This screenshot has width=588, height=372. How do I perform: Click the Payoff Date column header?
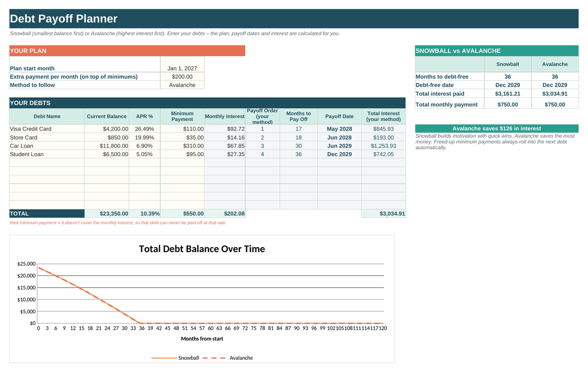click(339, 116)
